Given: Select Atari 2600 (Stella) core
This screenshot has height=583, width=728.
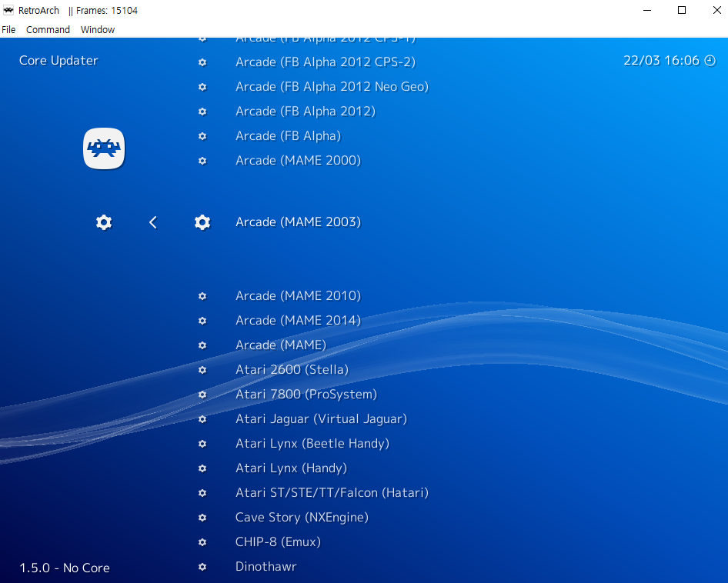Looking at the screenshot, I should pyautogui.click(x=292, y=370).
